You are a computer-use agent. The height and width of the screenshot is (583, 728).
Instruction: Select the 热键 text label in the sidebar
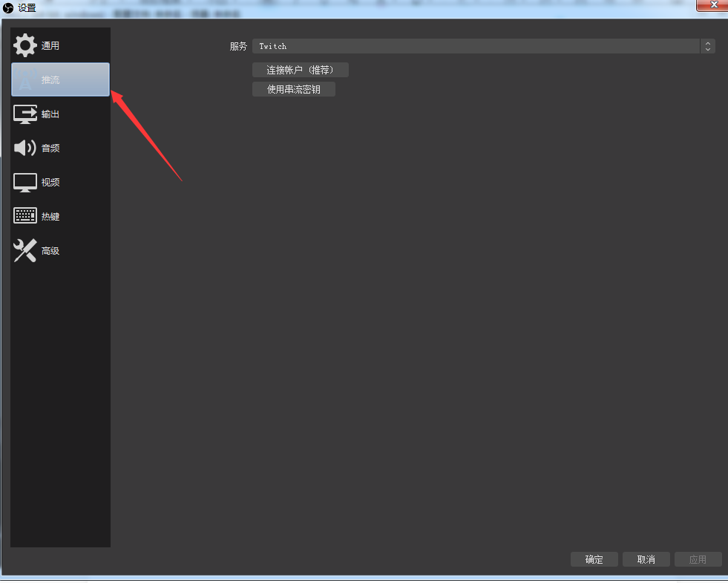(x=50, y=217)
